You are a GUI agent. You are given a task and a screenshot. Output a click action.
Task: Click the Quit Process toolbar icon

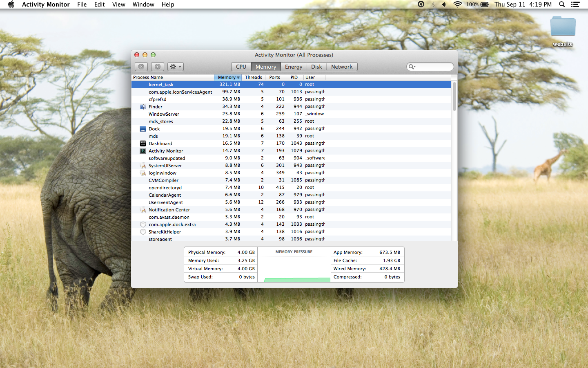[141, 67]
